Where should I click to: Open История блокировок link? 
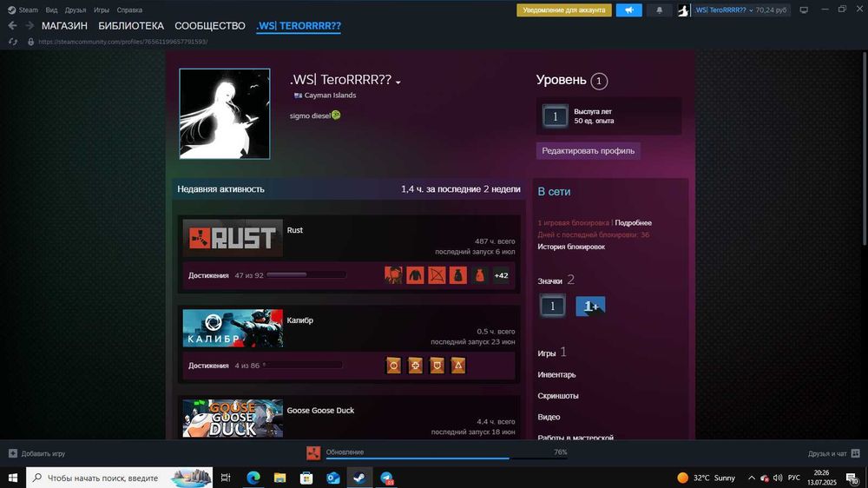coord(571,247)
